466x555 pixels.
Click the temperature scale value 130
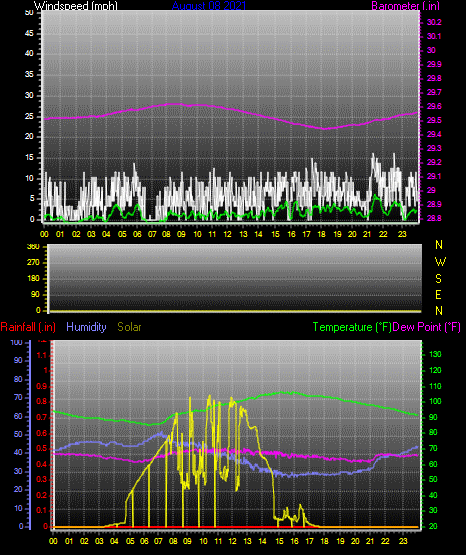pos(435,354)
